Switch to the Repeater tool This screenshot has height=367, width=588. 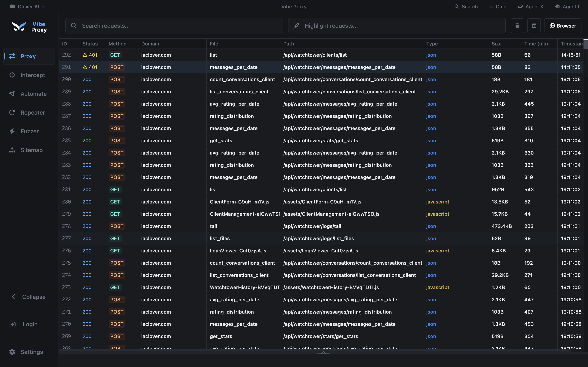click(x=32, y=112)
